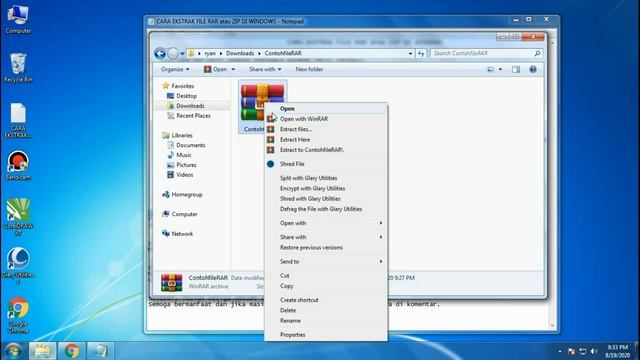Click the taskbar clock showing 9:33 PM
Image resolution: width=640 pixels, height=360 pixels.
[x=618, y=351]
